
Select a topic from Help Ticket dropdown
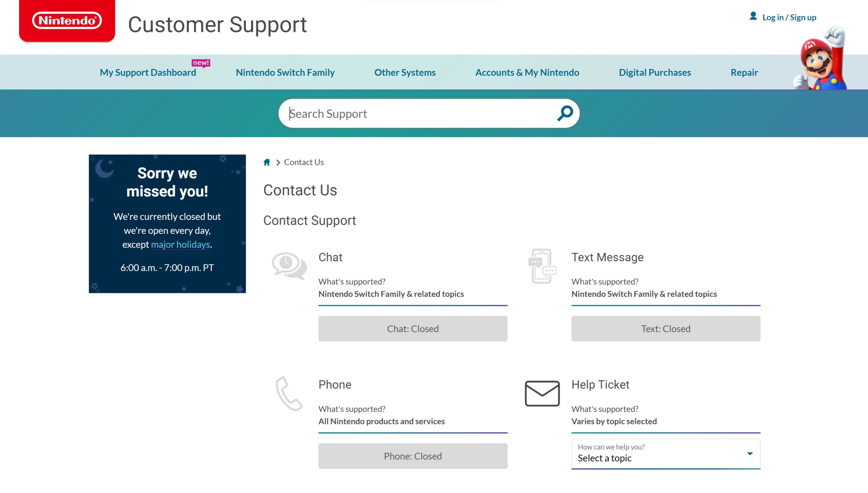(x=665, y=454)
